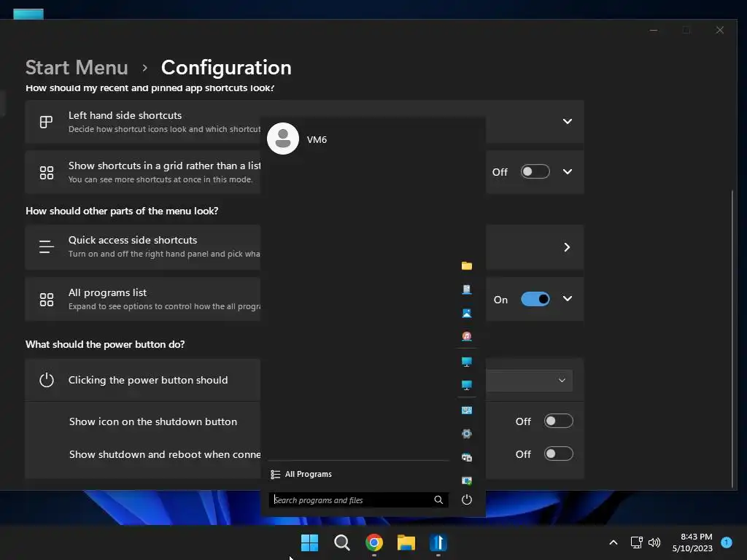Open the volume icon in system tray
Viewport: 747px width, 560px height.
click(x=654, y=542)
